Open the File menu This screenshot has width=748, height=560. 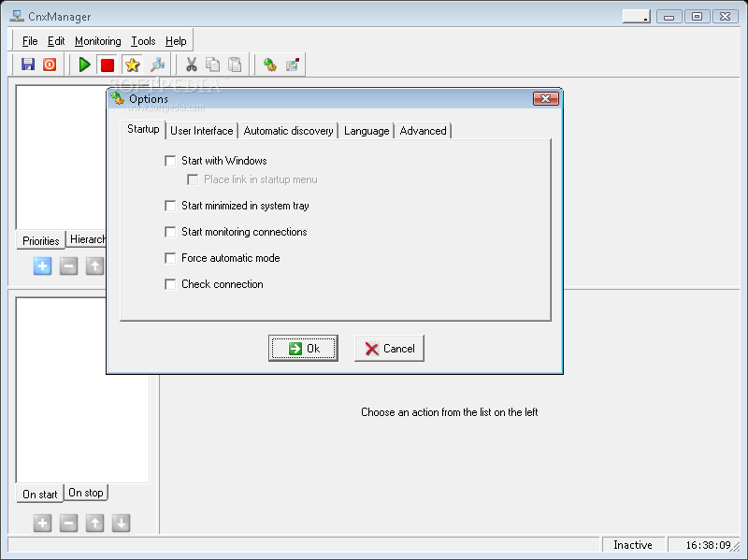[x=30, y=41]
